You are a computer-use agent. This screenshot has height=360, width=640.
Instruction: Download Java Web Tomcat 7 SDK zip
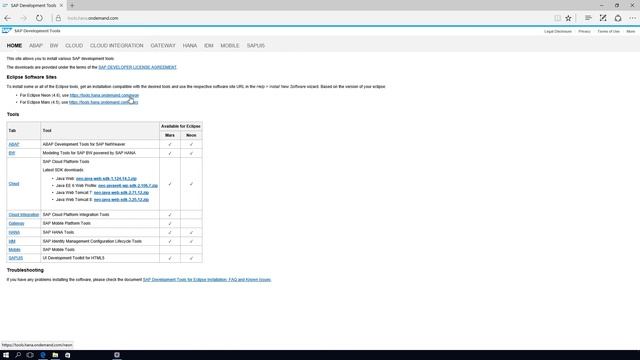[x=121, y=193]
